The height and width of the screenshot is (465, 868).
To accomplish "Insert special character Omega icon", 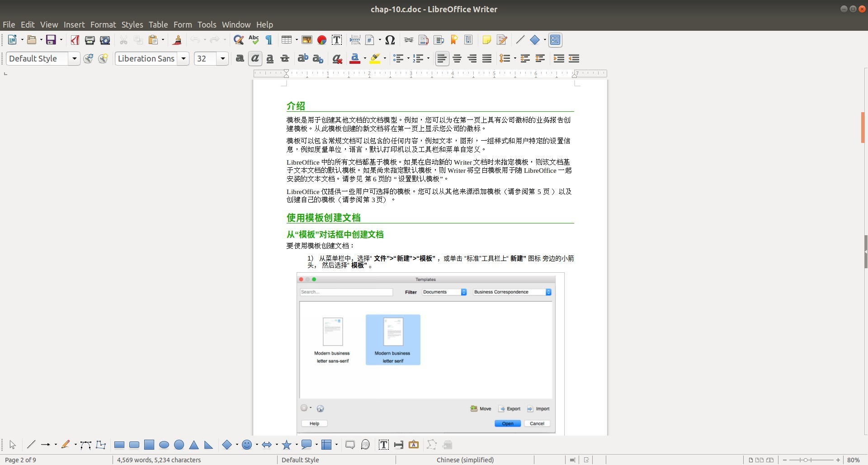I will click(390, 40).
